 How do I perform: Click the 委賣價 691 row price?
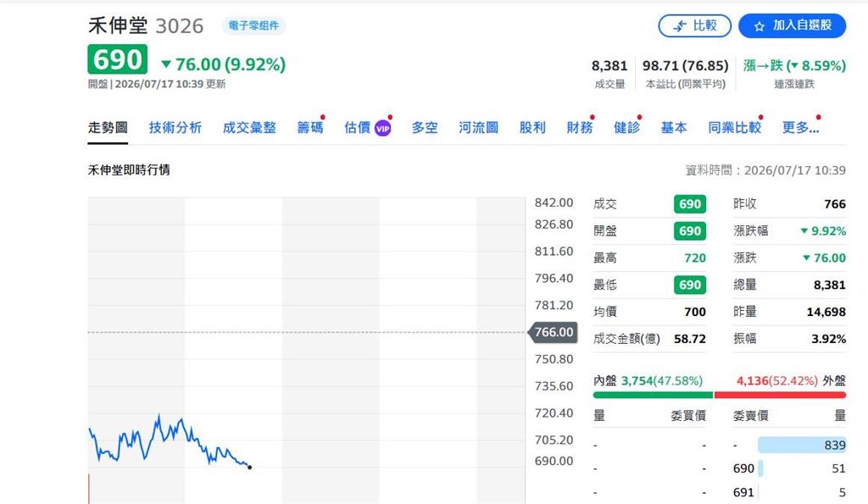[x=743, y=492]
